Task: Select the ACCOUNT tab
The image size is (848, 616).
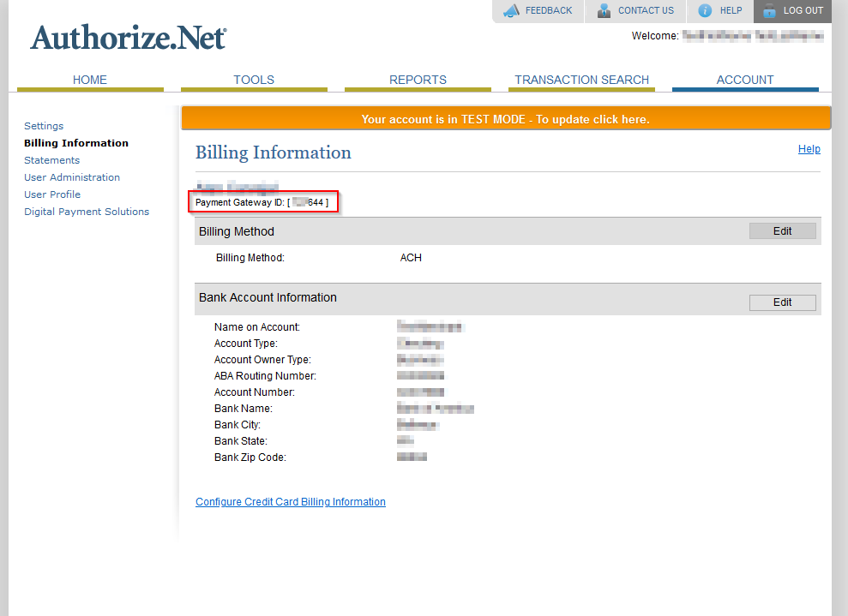Action: [745, 80]
